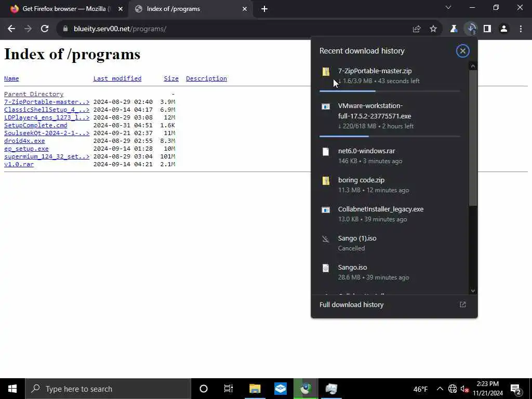Click the net6.0-windows.rar file icon
This screenshot has height=399, width=532.
pyautogui.click(x=326, y=152)
